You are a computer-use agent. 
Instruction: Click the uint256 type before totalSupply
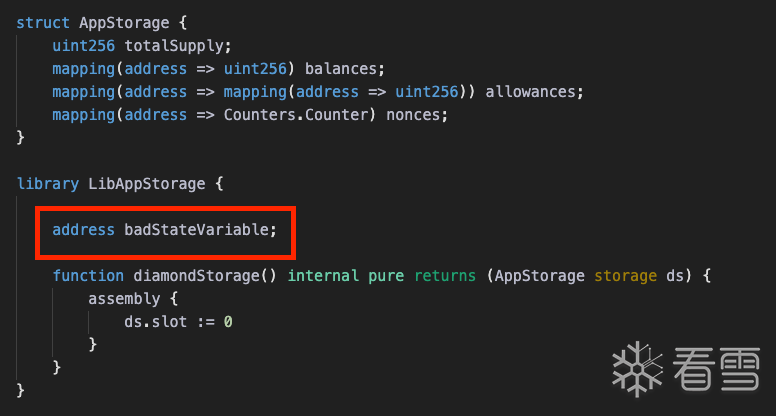[x=84, y=46]
